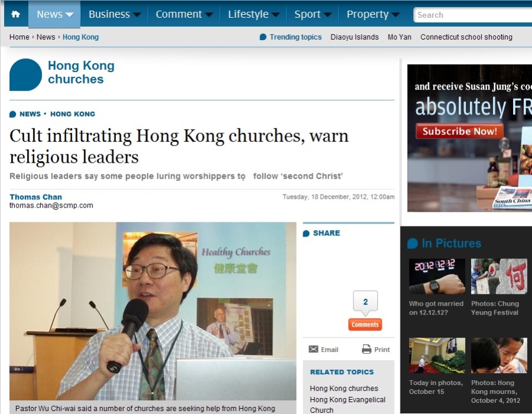Click the Print printer icon
532x414 pixels.
coord(366,349)
